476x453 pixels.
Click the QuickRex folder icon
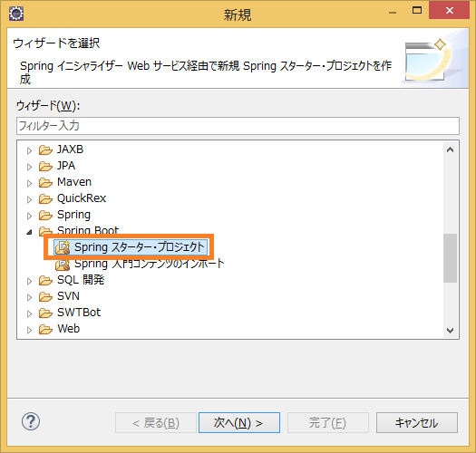(45, 199)
